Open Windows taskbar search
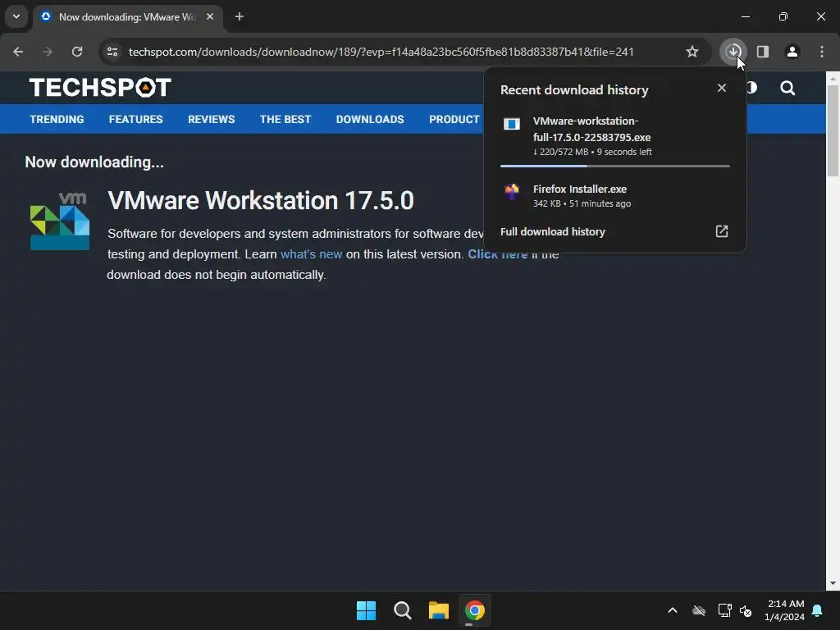This screenshot has width=840, height=630. (x=402, y=610)
